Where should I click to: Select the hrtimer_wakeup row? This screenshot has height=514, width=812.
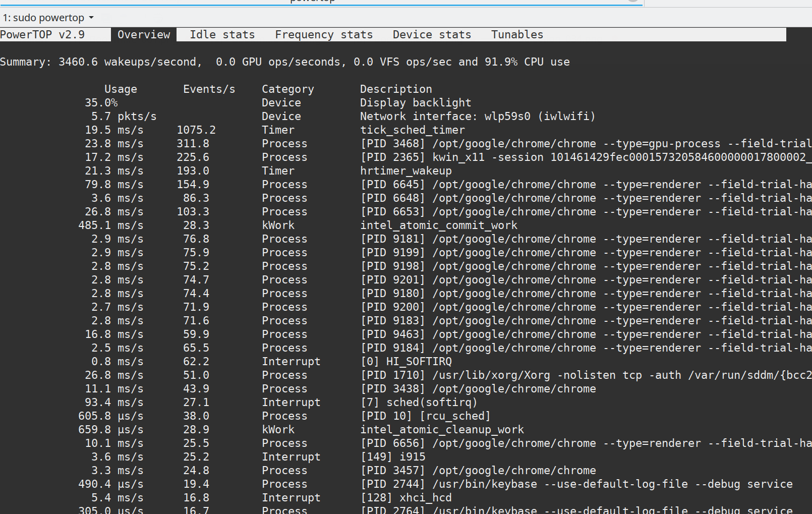(406, 170)
